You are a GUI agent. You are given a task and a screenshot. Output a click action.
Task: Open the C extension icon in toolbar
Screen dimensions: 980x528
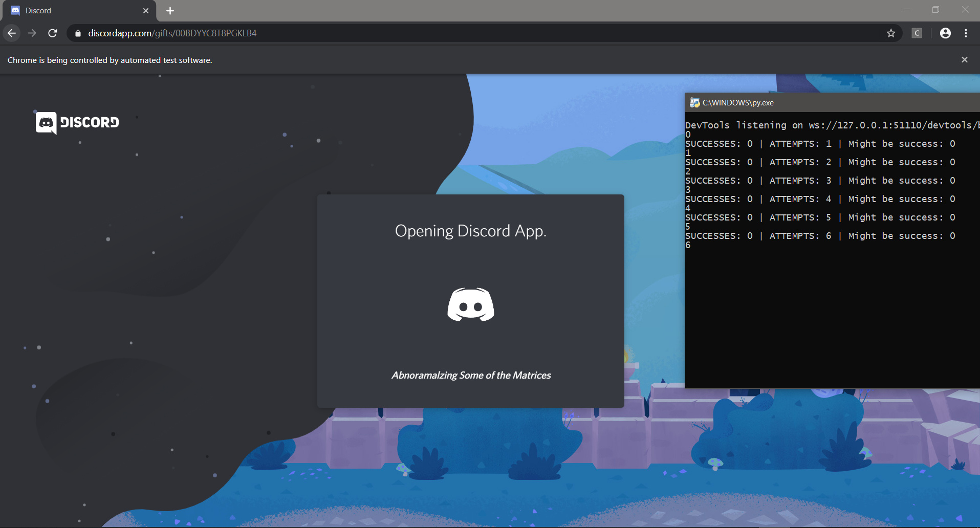tap(917, 33)
